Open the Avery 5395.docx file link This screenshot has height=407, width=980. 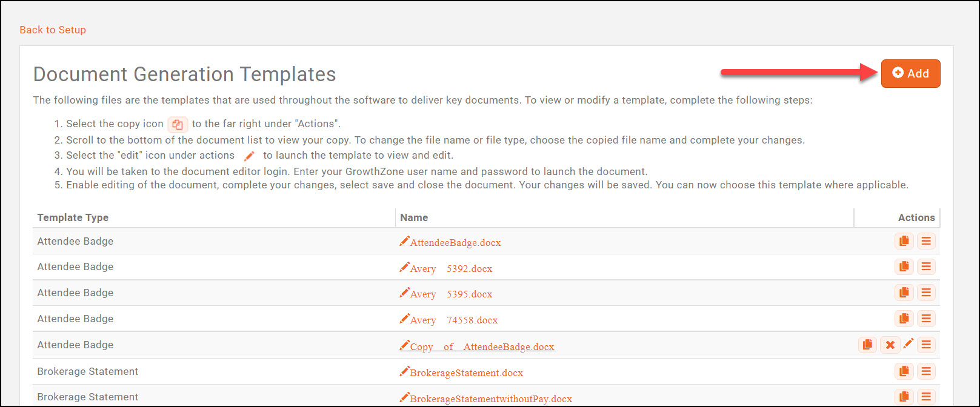[x=451, y=294]
